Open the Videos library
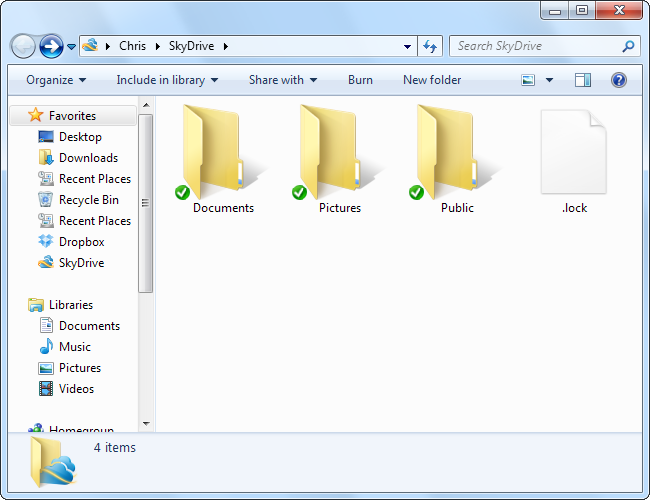Viewport: 650px width, 500px height. click(x=76, y=389)
